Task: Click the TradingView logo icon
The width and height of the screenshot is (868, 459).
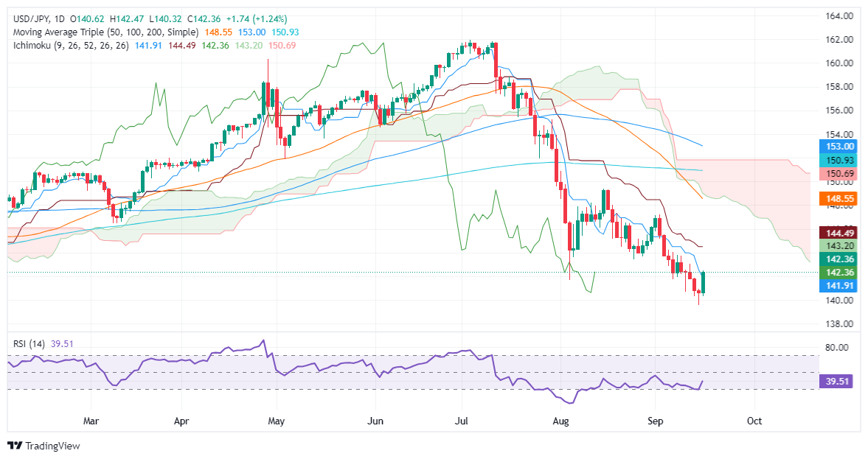Action: (x=15, y=446)
